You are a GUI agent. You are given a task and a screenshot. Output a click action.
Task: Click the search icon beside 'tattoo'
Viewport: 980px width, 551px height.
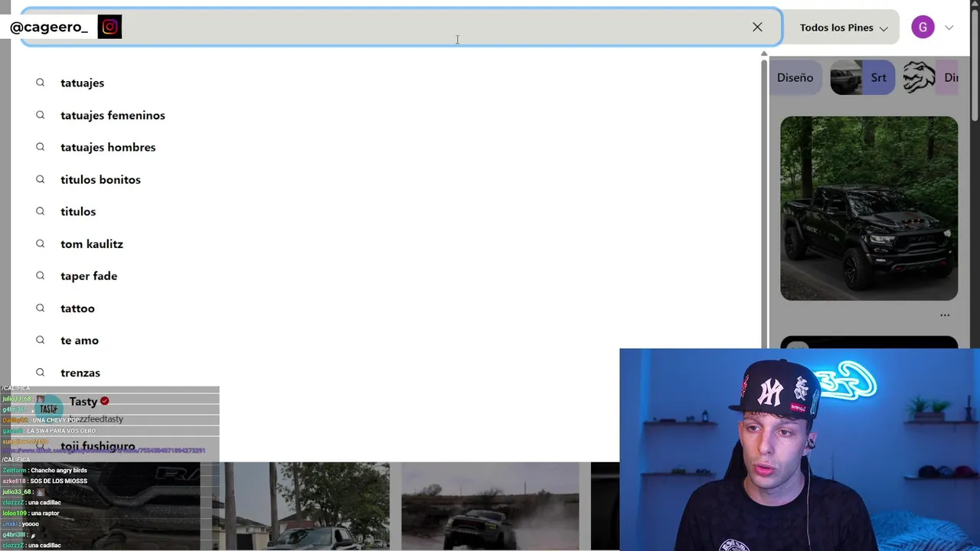coord(40,308)
